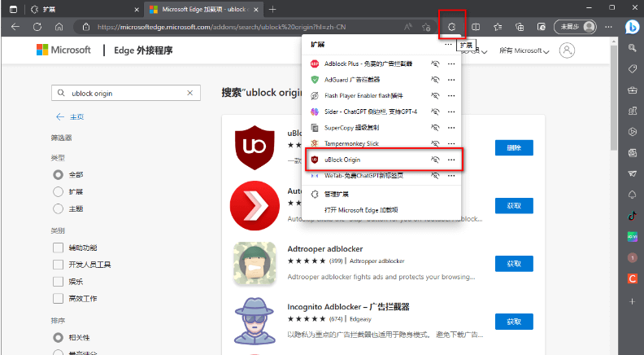644x355 pixels.
Task: Reload the page with refresh icon
Action: click(x=37, y=27)
